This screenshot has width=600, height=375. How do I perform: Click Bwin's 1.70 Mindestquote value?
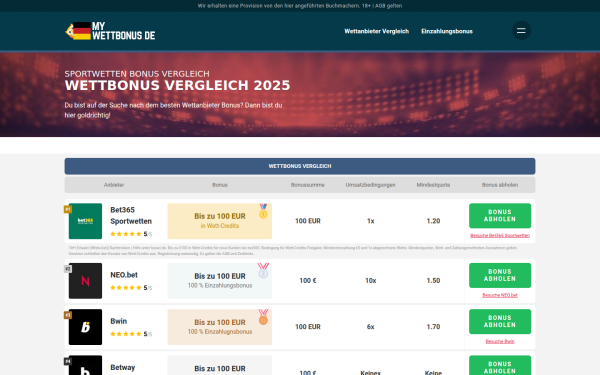433,327
